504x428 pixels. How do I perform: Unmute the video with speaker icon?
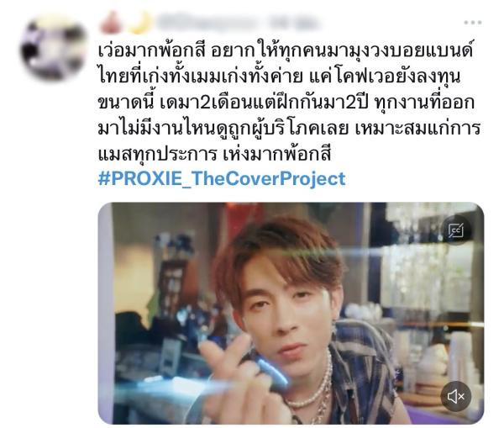456,396
